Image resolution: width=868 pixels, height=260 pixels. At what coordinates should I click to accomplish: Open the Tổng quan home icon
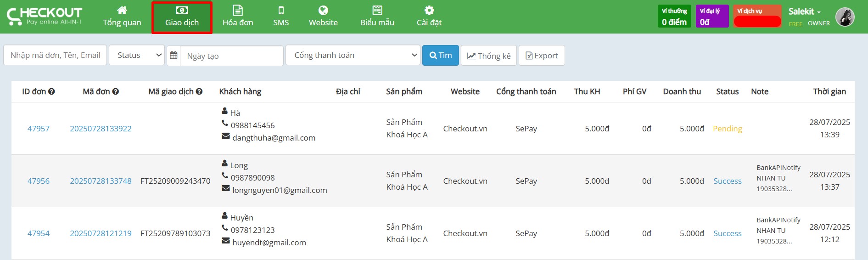[x=122, y=10]
